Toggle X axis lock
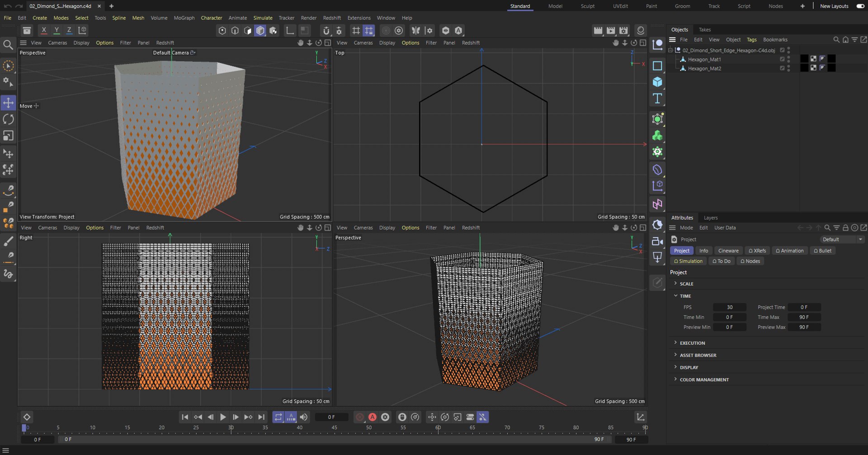The image size is (868, 455). click(x=44, y=30)
